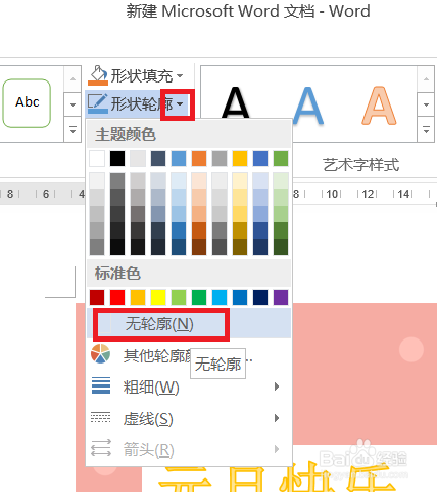Click the 形状填充 text label
This screenshot has height=492, width=437.
coord(142,76)
